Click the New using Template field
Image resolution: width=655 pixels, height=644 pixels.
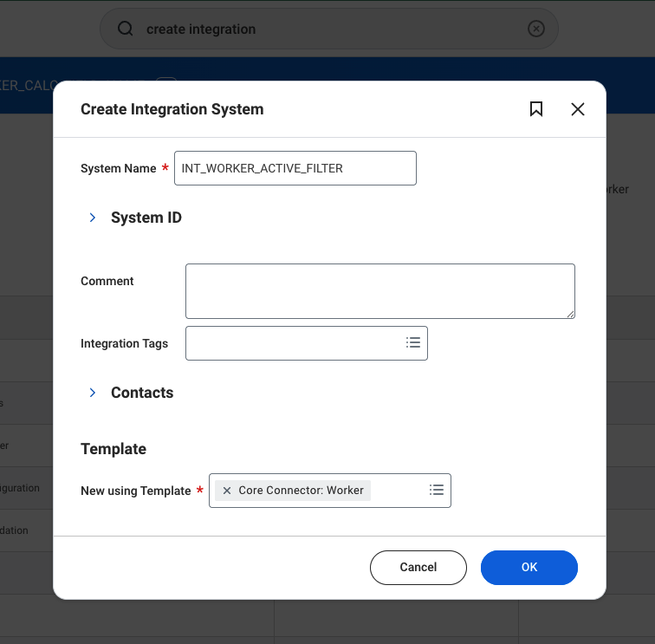pos(330,491)
